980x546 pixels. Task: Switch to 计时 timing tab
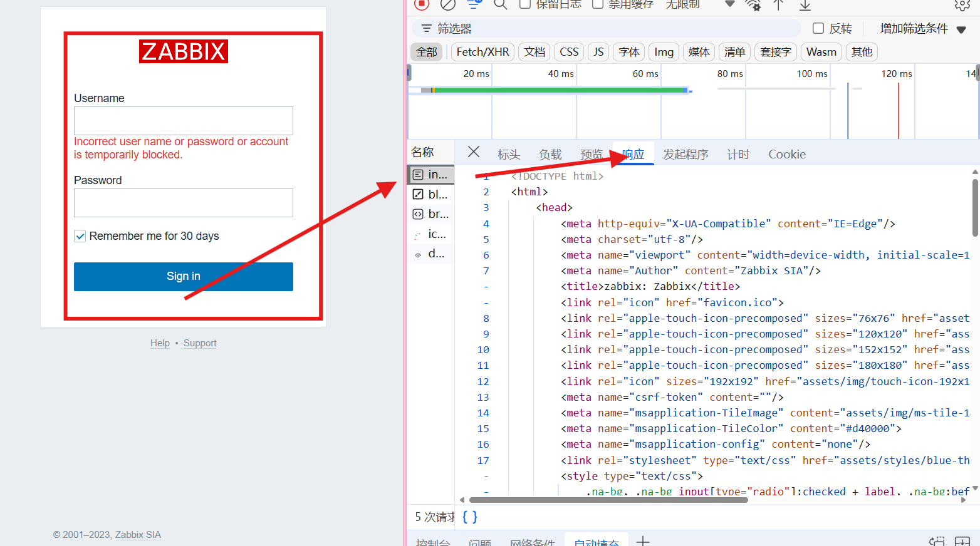738,154
